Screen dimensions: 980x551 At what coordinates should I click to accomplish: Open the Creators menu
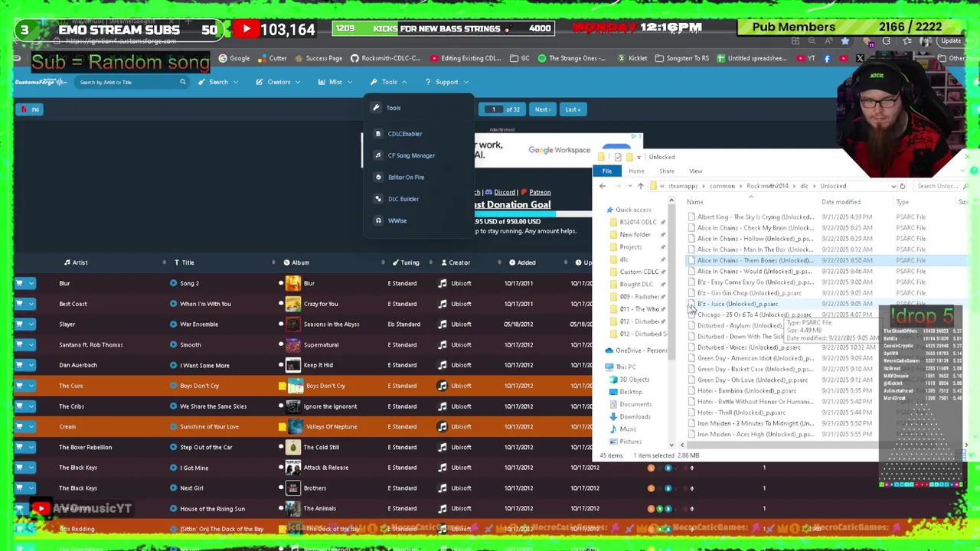click(x=279, y=82)
